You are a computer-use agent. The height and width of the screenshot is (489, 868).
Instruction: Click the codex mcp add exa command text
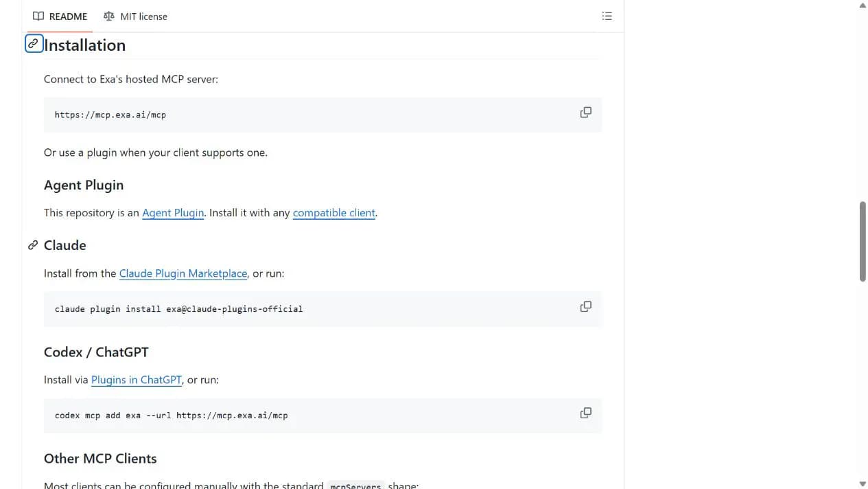(172, 416)
